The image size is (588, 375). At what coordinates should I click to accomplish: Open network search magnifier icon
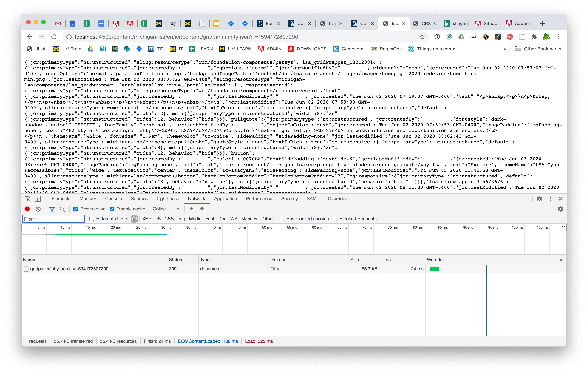[x=62, y=209]
